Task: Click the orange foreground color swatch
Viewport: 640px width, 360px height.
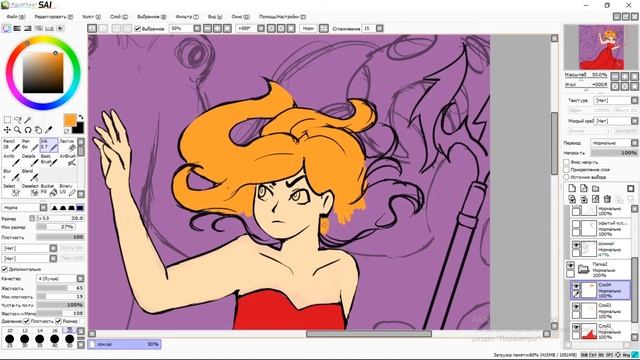Action: tap(70, 120)
